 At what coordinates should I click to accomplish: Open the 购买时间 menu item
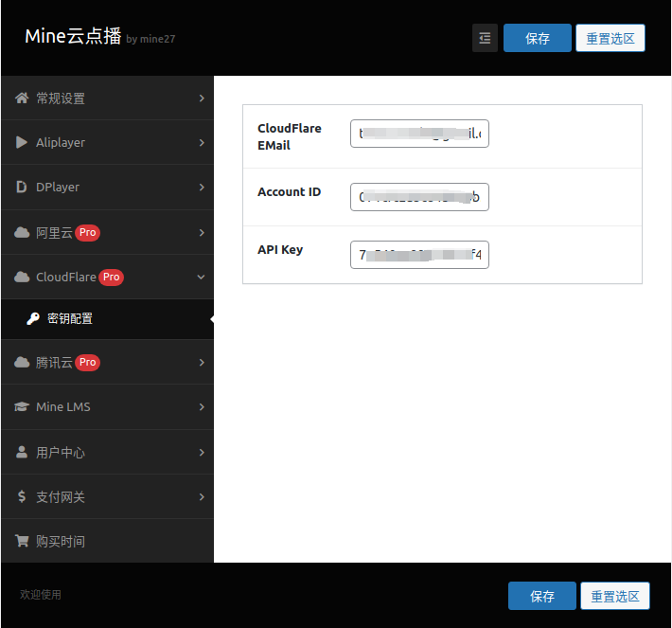108,541
